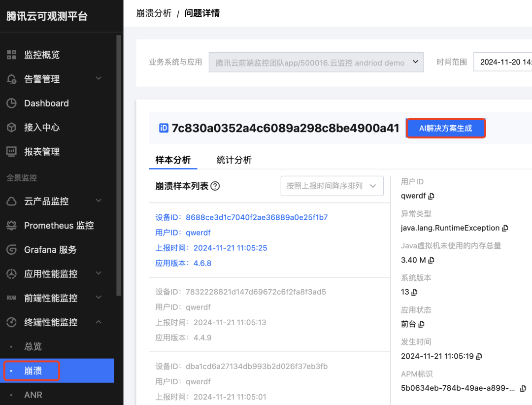Viewport: 532px width, 405px height.
Task: Collapse the 终端性能监控 menu chevron
Action: 99,322
